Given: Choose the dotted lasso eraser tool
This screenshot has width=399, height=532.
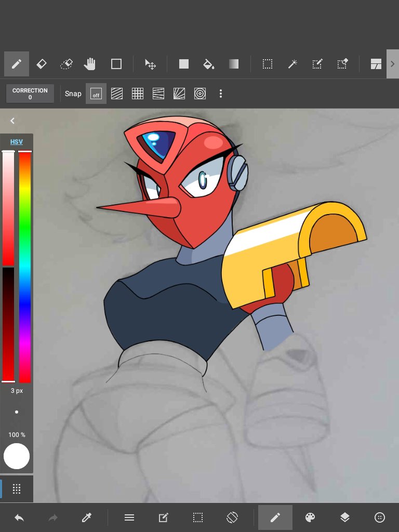Looking at the screenshot, I should point(66,64).
